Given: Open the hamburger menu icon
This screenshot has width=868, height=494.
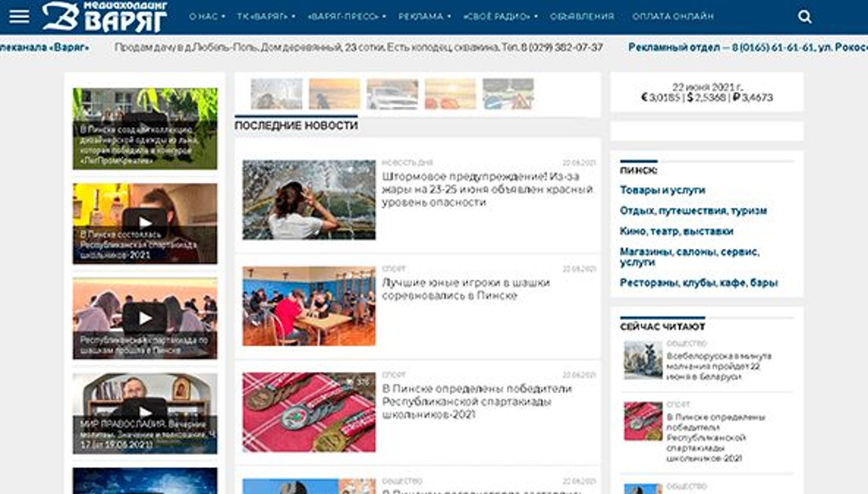Looking at the screenshot, I should pos(19,17).
